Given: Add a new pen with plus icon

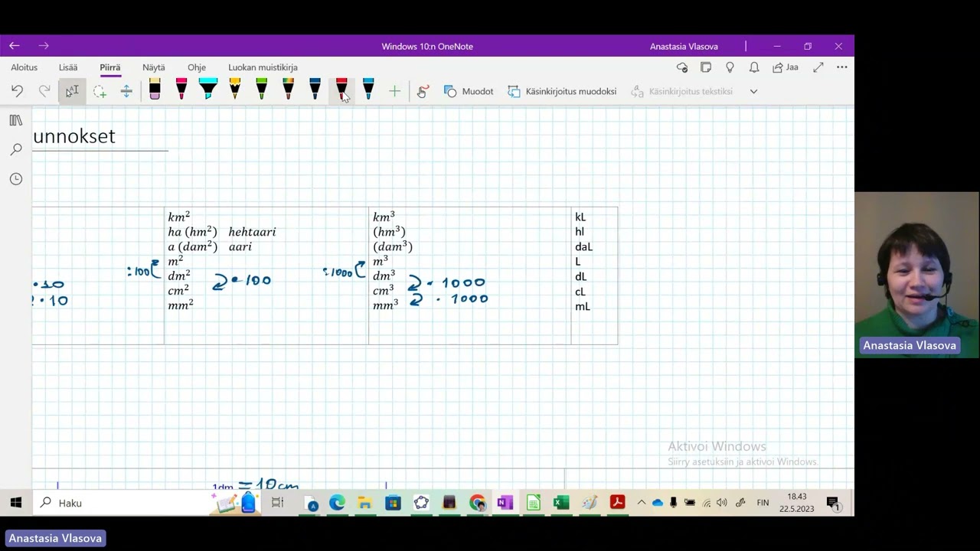Looking at the screenshot, I should point(394,91).
